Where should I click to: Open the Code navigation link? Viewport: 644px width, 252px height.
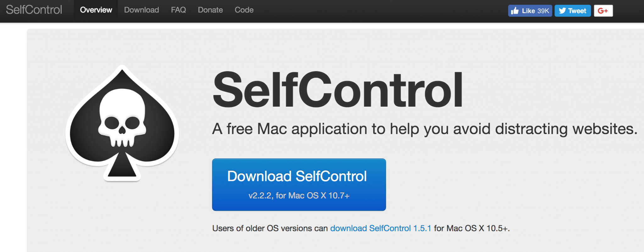click(x=244, y=10)
